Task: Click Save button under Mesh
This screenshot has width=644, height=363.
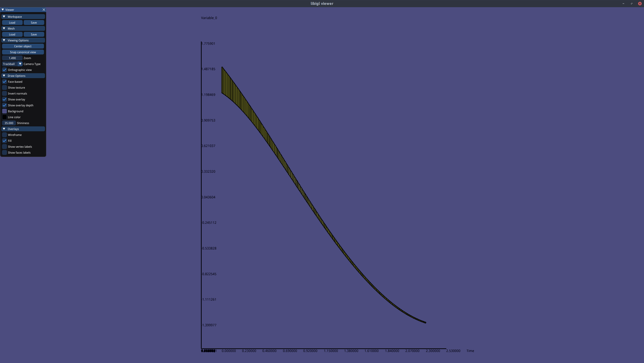Action: coord(34,34)
